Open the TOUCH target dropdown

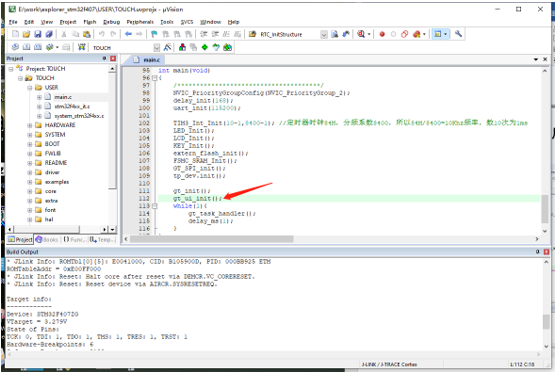157,47
